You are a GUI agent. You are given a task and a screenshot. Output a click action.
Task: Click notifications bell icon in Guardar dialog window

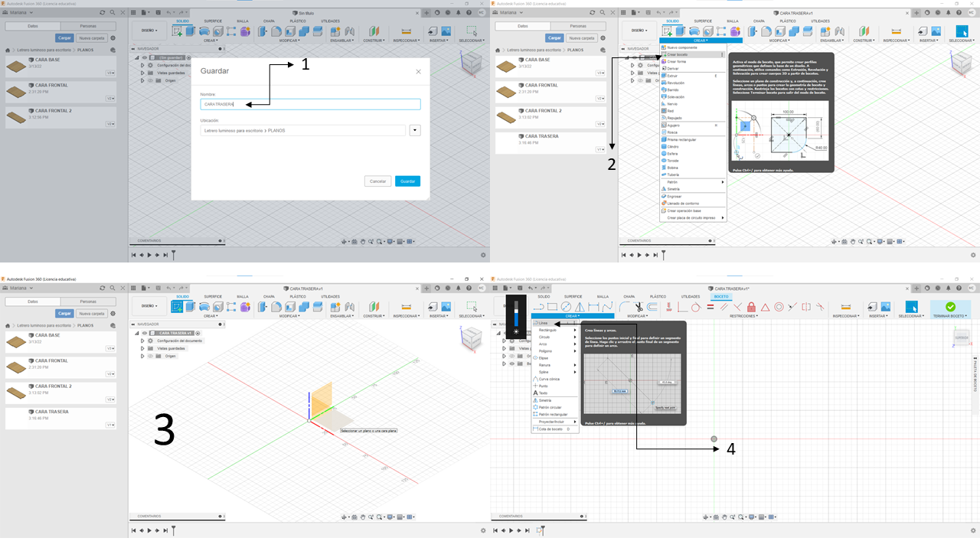pyautogui.click(x=457, y=13)
